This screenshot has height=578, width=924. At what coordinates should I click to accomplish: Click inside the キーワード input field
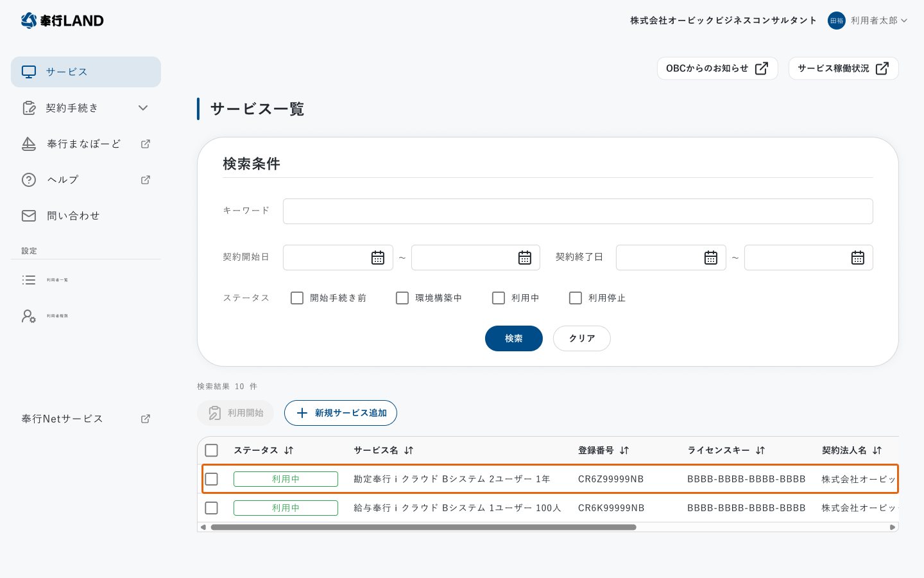point(577,211)
